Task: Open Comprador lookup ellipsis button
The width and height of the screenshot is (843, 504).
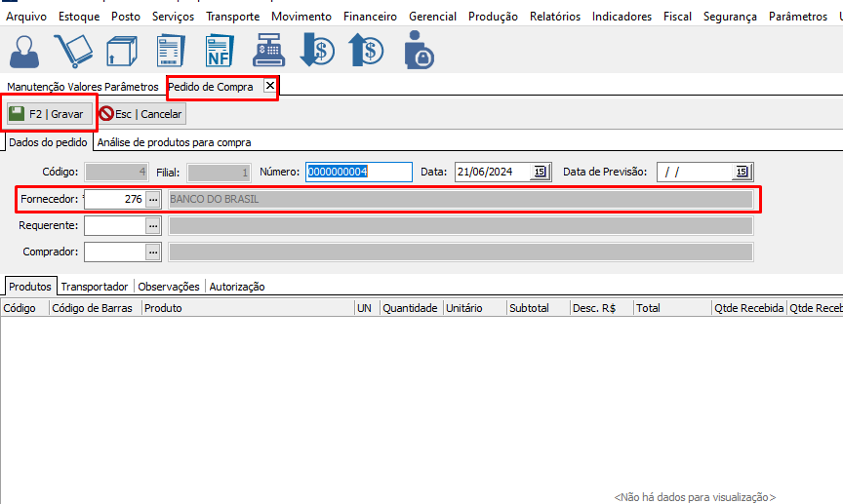Action: [152, 252]
